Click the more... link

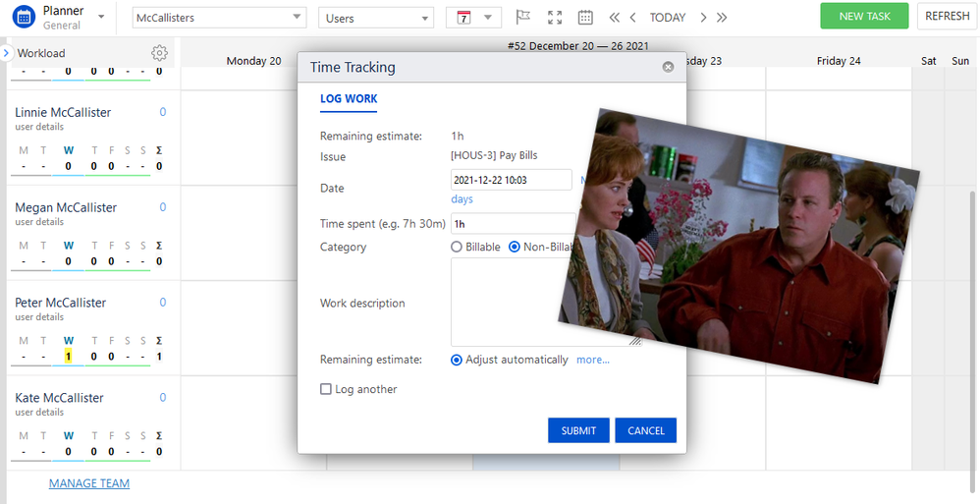593,360
